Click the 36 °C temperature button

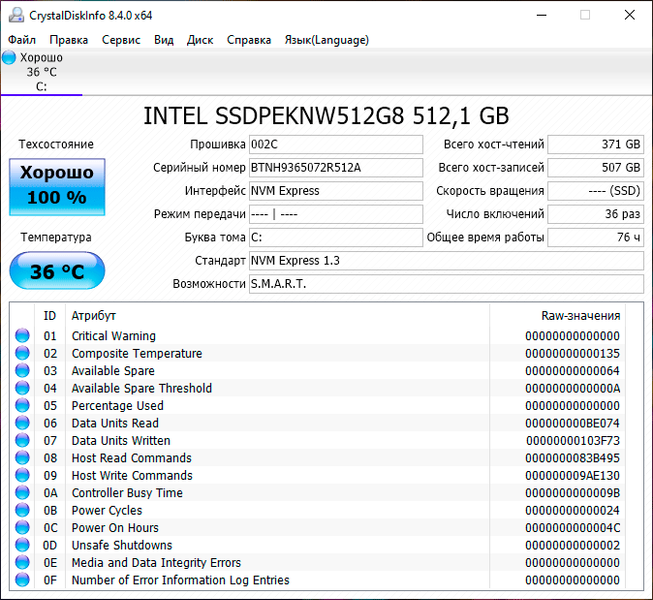click(x=56, y=271)
